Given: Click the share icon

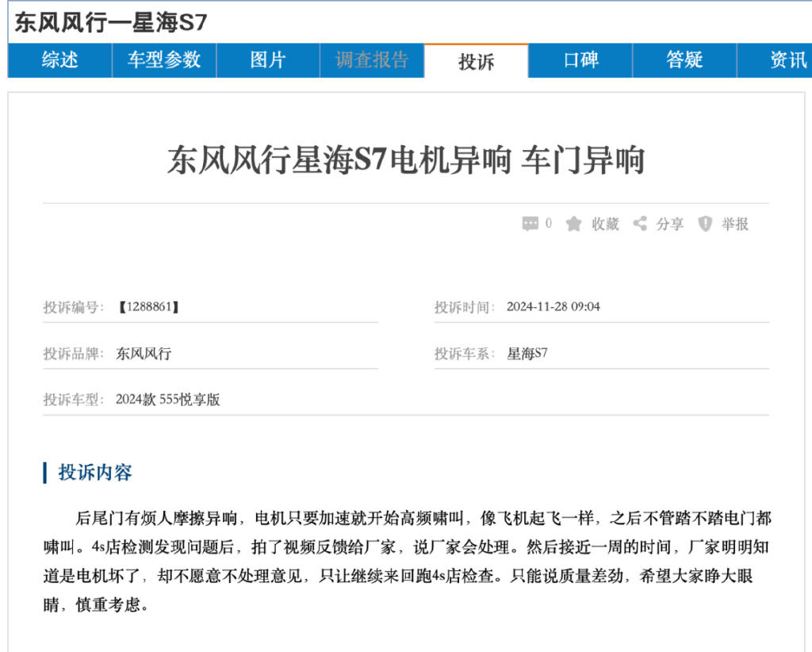Looking at the screenshot, I should 640,224.
